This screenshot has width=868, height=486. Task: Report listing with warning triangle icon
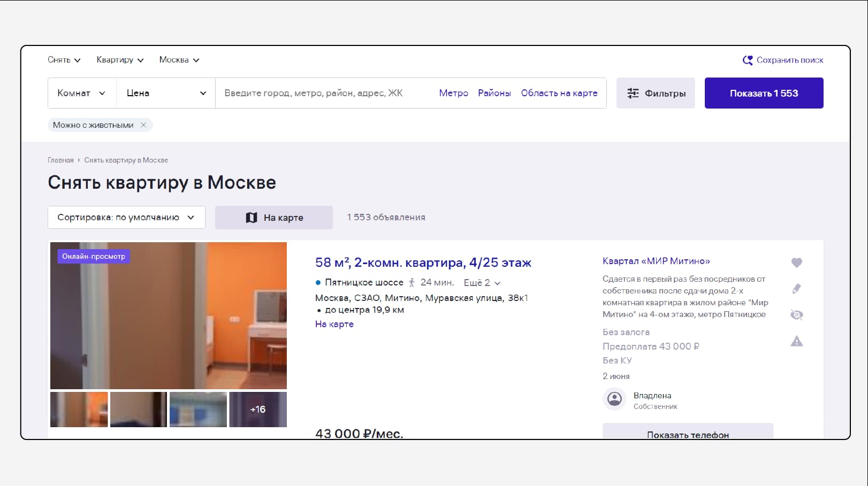tap(796, 341)
